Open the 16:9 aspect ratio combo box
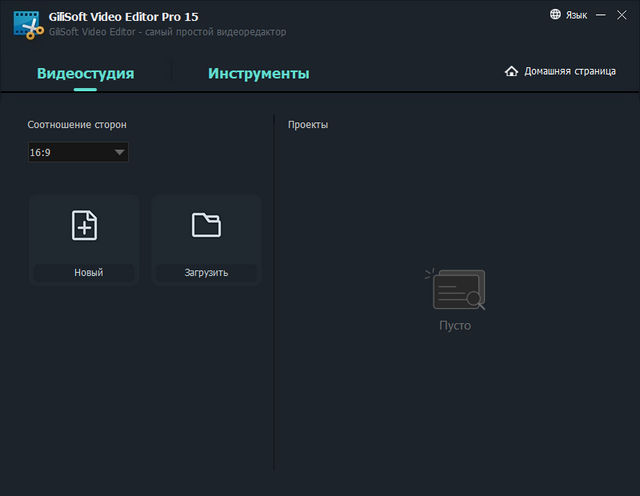This screenshot has width=640, height=496. tap(77, 152)
